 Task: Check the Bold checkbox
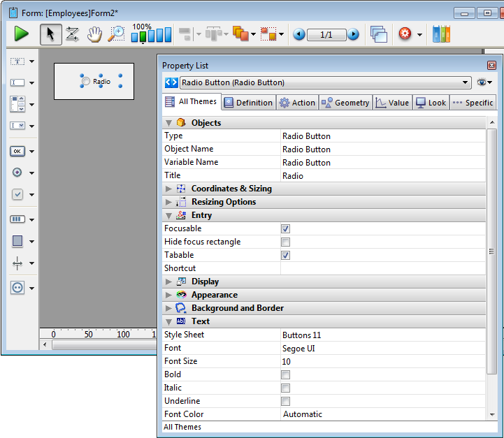pyautogui.click(x=285, y=374)
